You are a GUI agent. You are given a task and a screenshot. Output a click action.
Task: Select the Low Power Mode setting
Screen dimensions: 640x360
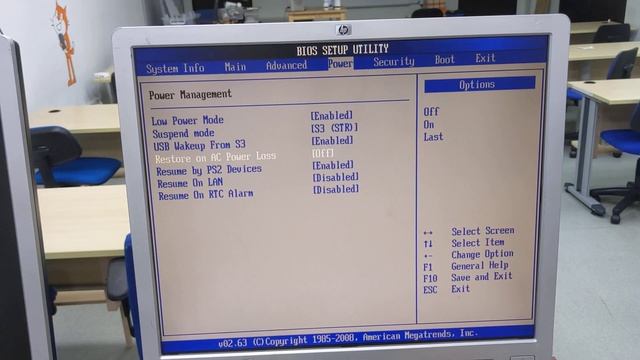pyautogui.click(x=187, y=120)
